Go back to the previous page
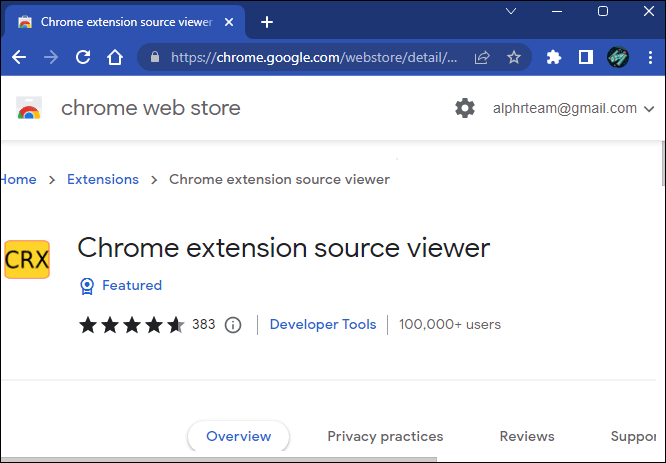 (19, 57)
